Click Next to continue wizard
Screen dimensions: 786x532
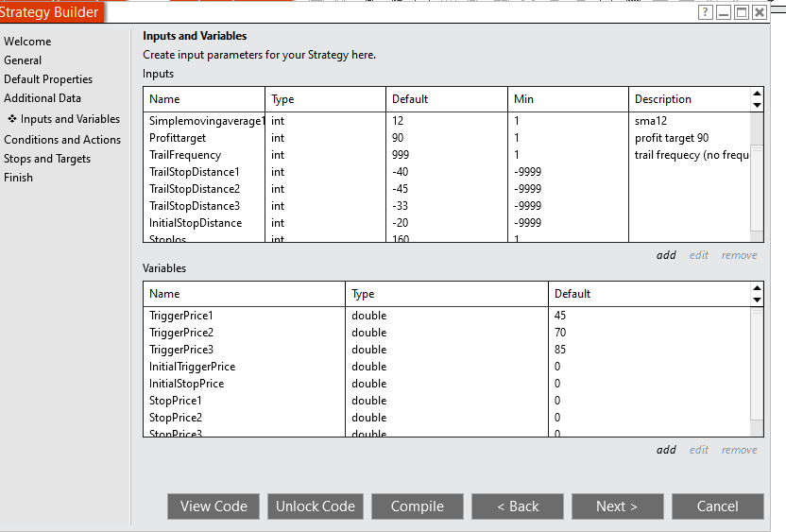(617, 506)
